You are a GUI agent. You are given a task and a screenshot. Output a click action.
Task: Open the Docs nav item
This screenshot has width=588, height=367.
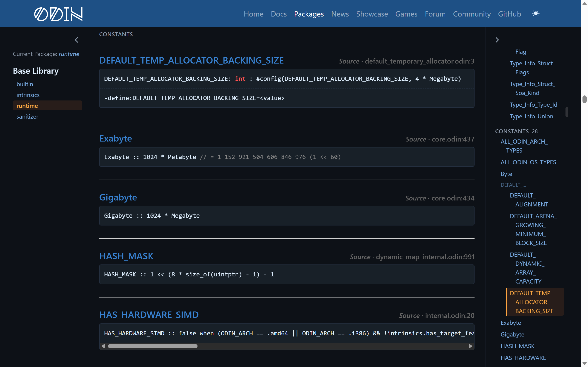[x=279, y=14]
